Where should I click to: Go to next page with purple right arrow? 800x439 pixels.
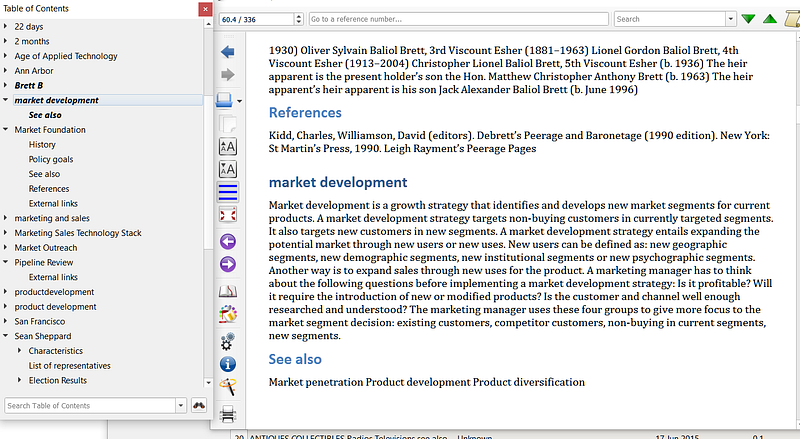[x=228, y=264]
